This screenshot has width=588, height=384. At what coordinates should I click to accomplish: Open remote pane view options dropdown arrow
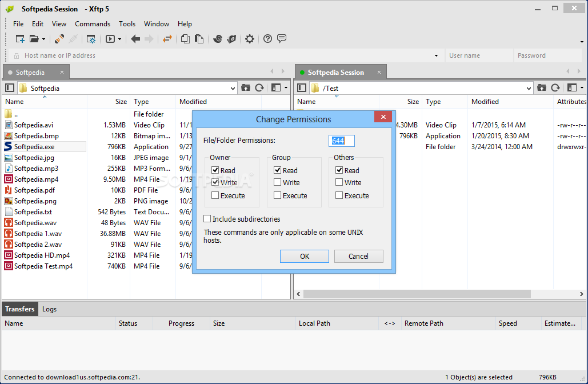[582, 88]
